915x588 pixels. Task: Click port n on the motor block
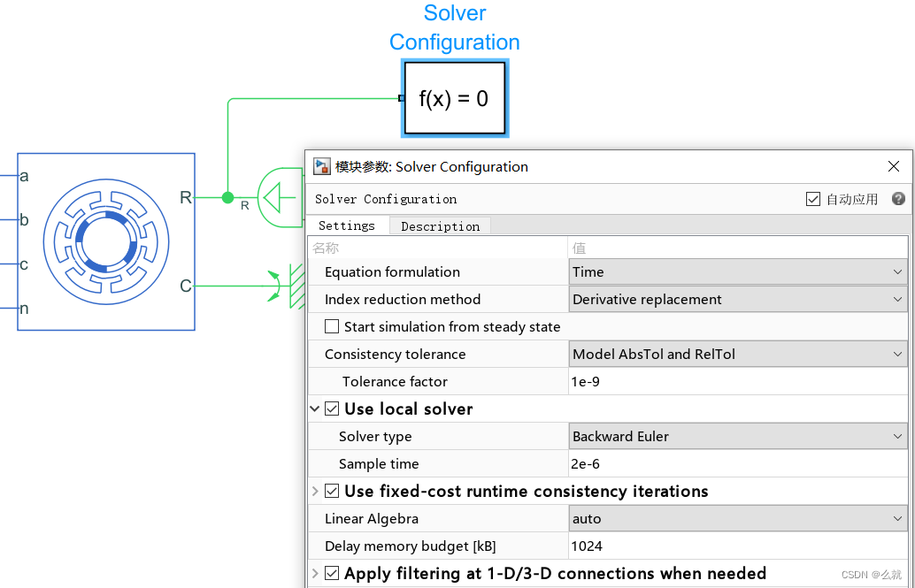coord(24,308)
